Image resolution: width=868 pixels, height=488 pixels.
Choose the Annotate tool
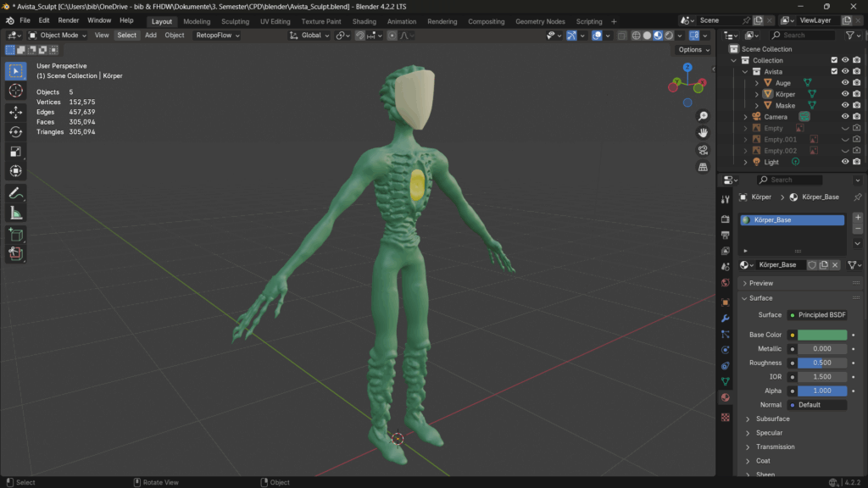(15, 193)
